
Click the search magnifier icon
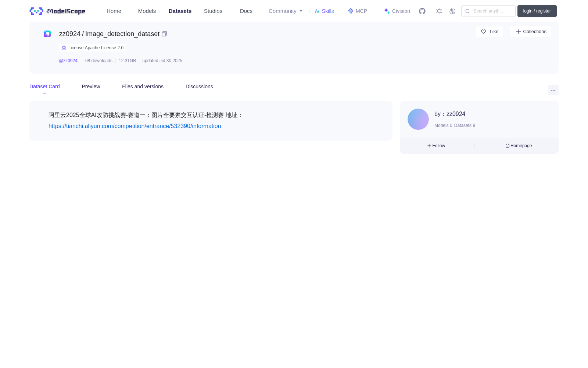tap(467, 11)
